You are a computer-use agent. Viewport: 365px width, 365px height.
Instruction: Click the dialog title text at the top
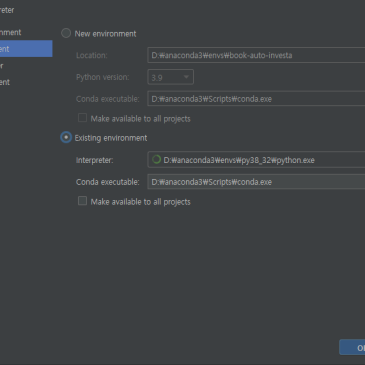click(7, 10)
